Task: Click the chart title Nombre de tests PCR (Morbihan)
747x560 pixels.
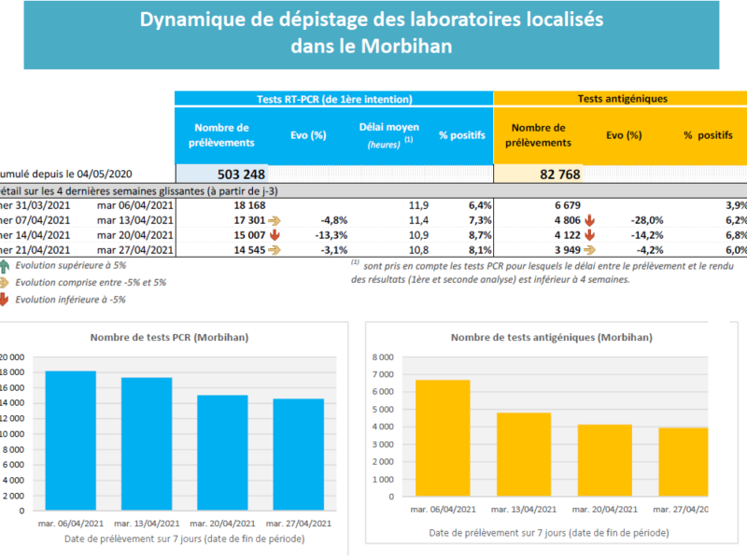Action: tap(166, 337)
